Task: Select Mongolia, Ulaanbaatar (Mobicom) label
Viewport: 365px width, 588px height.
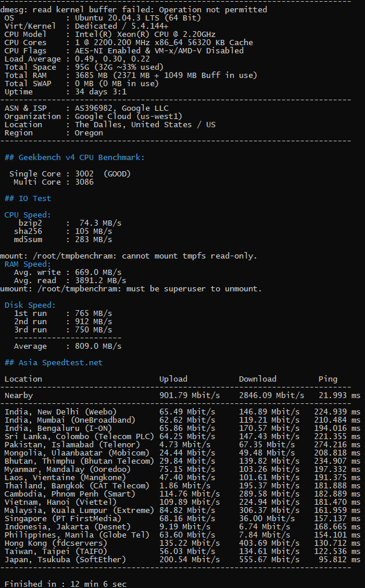Action: [77, 453]
